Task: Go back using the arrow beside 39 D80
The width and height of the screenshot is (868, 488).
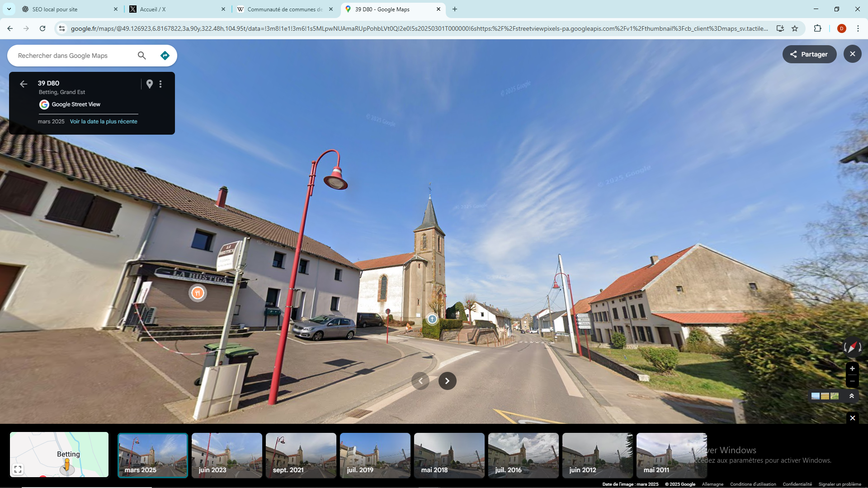Action: pos(24,84)
